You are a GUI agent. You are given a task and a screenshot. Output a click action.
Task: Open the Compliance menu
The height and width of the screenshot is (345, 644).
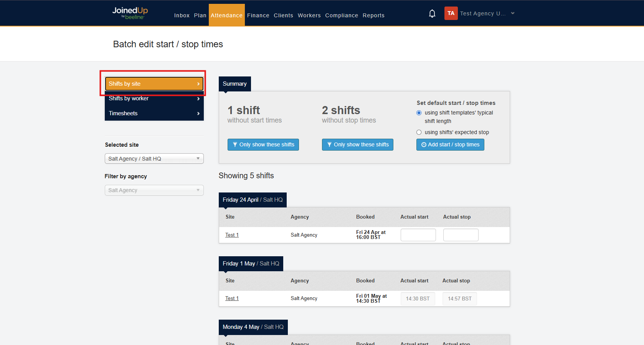click(x=342, y=15)
